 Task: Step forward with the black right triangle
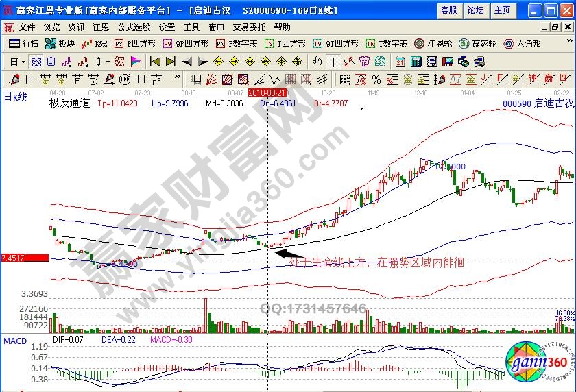202,62
